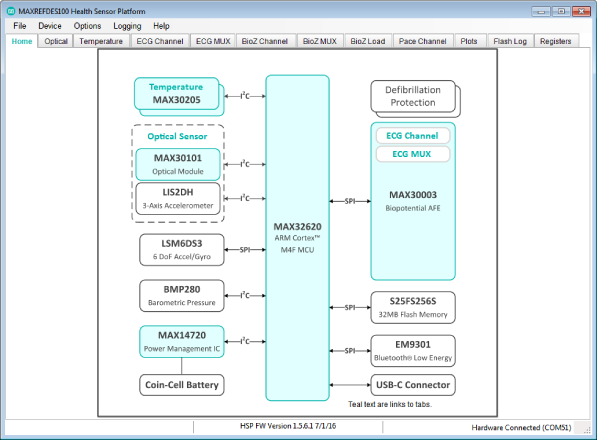Click the LSM6DS3 6 DoF Accel/Gyro block

click(182, 250)
